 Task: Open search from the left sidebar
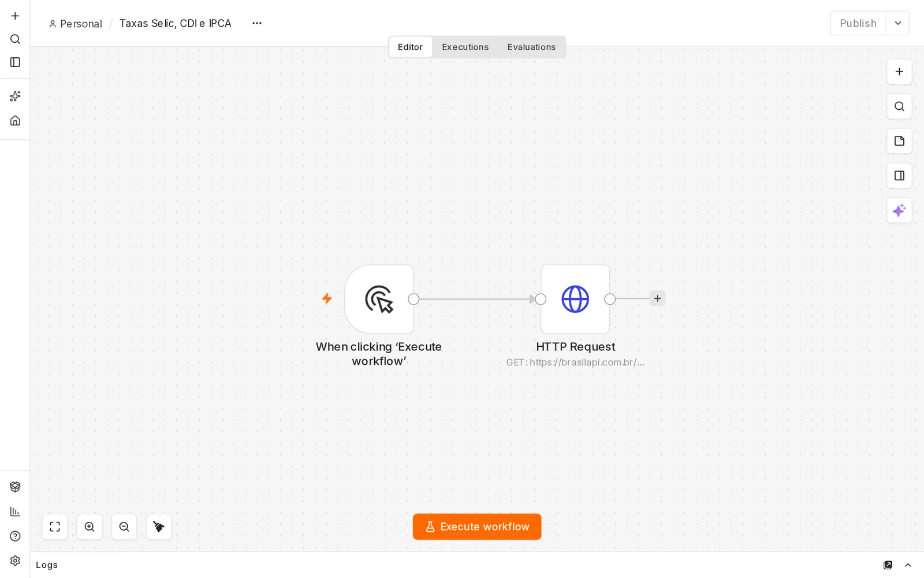coord(15,39)
